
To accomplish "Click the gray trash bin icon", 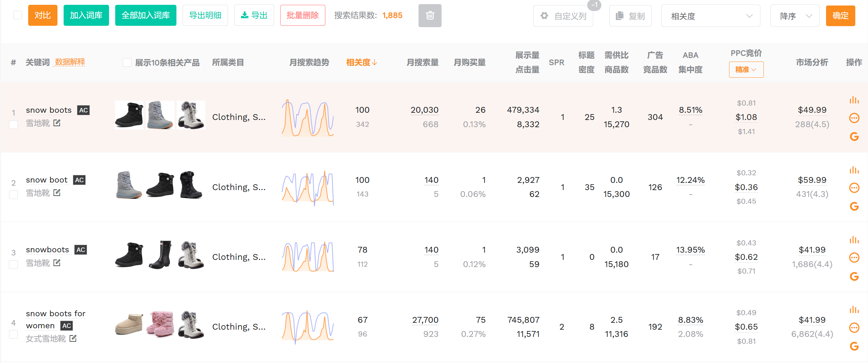I will tap(430, 15).
